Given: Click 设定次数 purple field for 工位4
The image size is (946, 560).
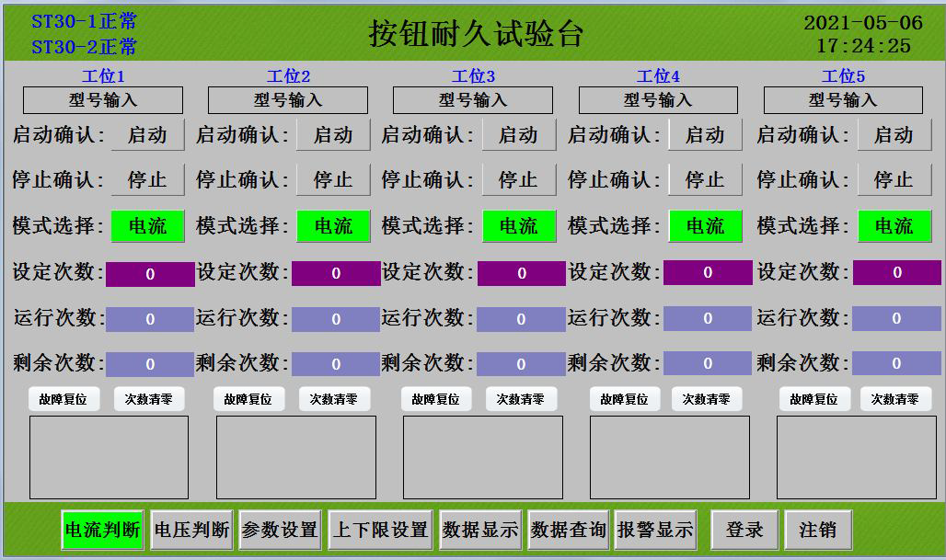Looking at the screenshot, I should (x=707, y=273).
